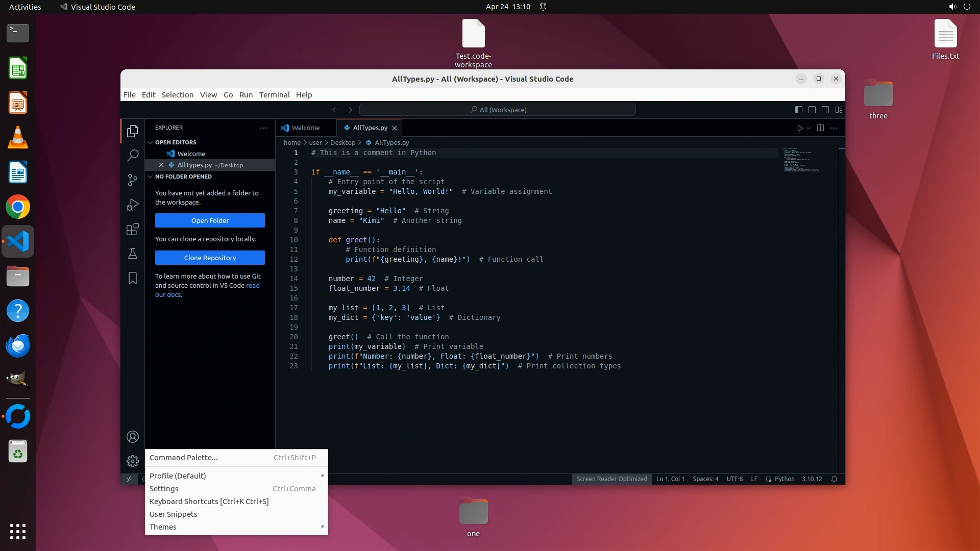
Task: Open Source Control view icon
Action: tap(133, 180)
